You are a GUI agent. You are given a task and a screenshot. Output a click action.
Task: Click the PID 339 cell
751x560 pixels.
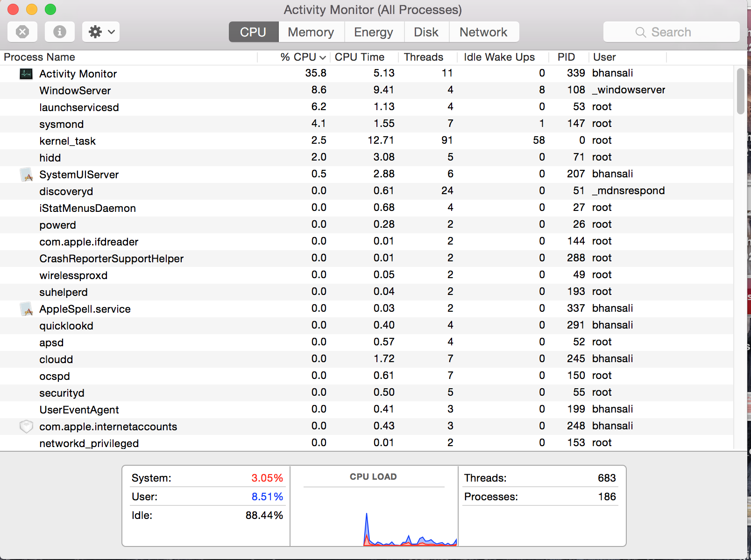point(576,73)
